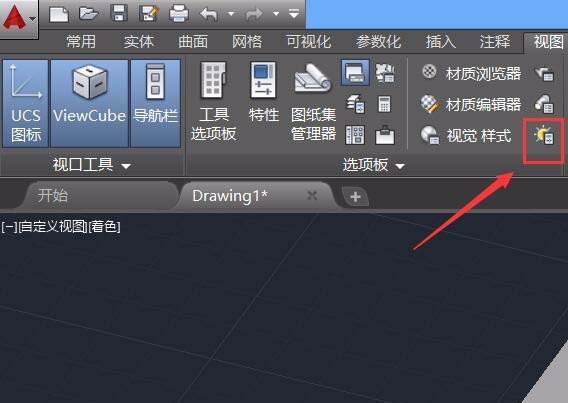Go to the 注释 ribbon tab
This screenshot has height=403, width=568.
pyautogui.click(x=495, y=42)
